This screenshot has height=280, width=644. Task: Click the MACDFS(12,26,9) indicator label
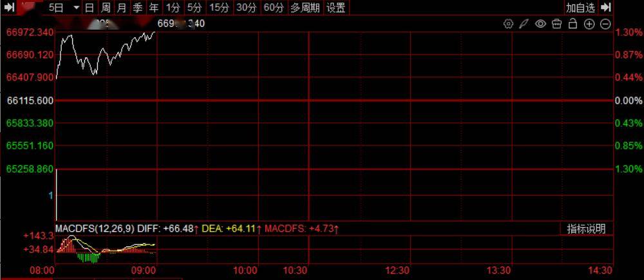[95, 229]
